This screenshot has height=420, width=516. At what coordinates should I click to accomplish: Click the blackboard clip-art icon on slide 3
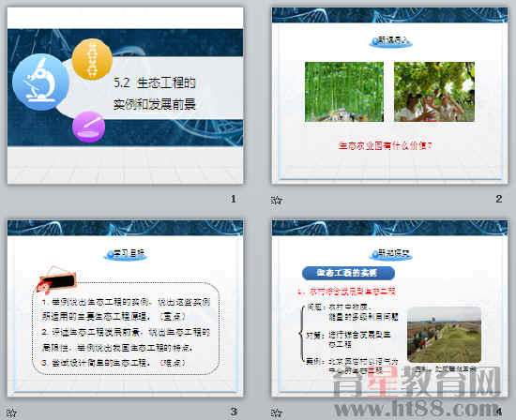(x=56, y=279)
